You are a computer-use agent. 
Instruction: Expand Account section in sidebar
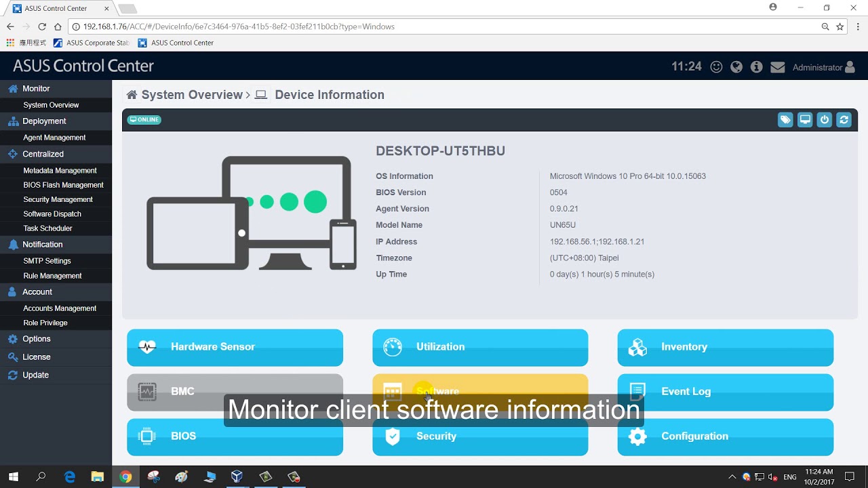click(x=56, y=292)
